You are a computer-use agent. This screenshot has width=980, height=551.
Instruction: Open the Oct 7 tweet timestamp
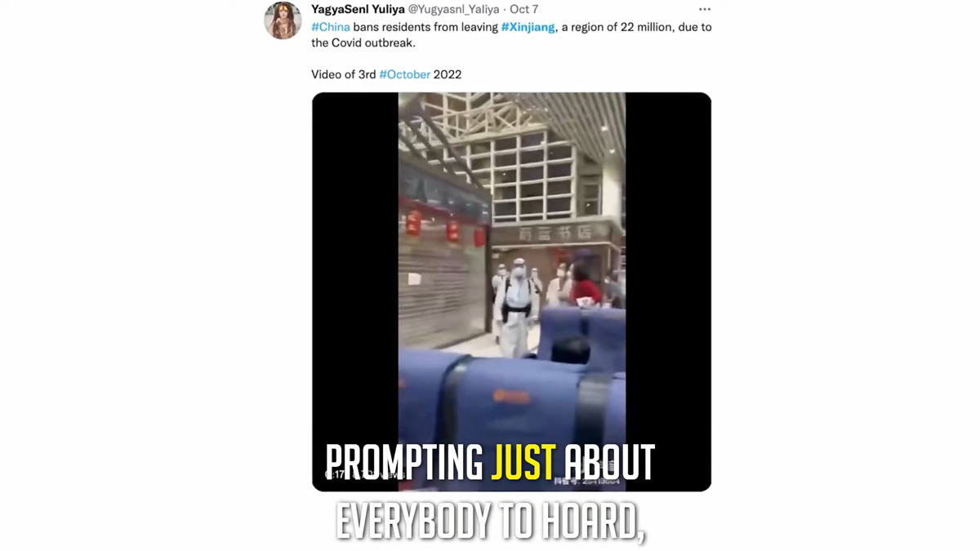[524, 10]
